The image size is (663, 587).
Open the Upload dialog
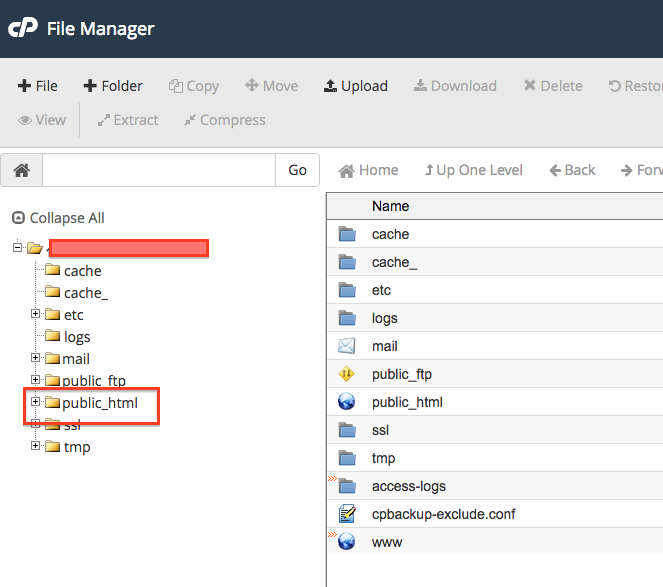click(x=355, y=86)
